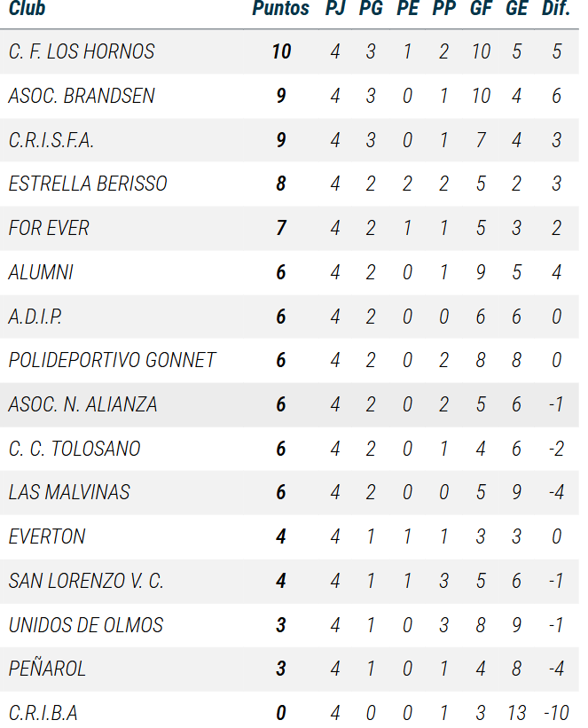Click the PJ column header

335,10
